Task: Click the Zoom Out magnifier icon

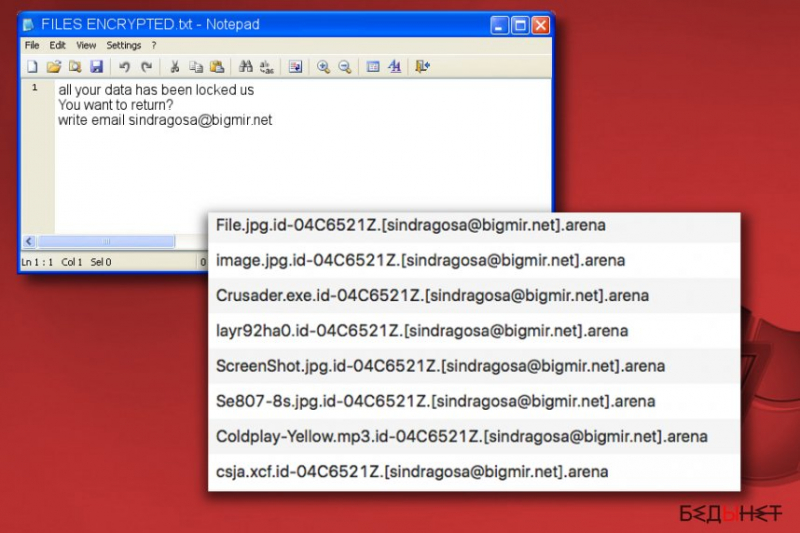Action: click(x=344, y=67)
